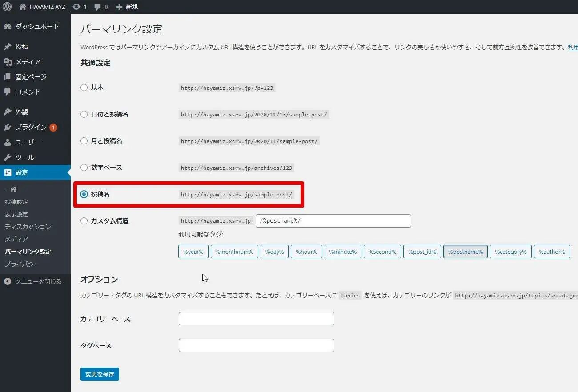Select the 日付と投稿名 radio button

click(84, 114)
